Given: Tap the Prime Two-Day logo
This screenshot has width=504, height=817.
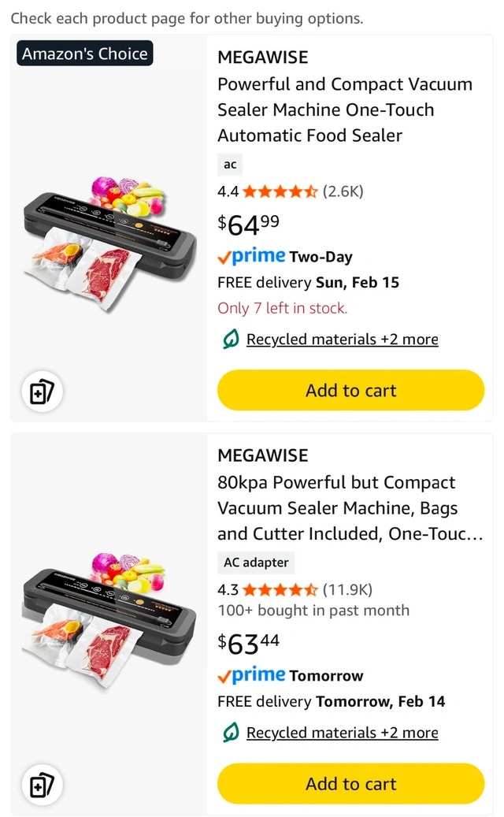Looking at the screenshot, I should [x=252, y=256].
